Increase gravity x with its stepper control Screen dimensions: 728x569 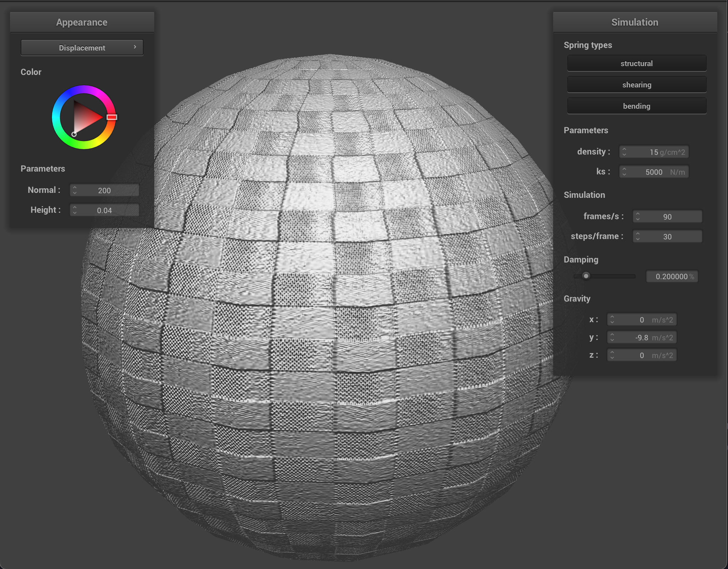tap(612, 317)
